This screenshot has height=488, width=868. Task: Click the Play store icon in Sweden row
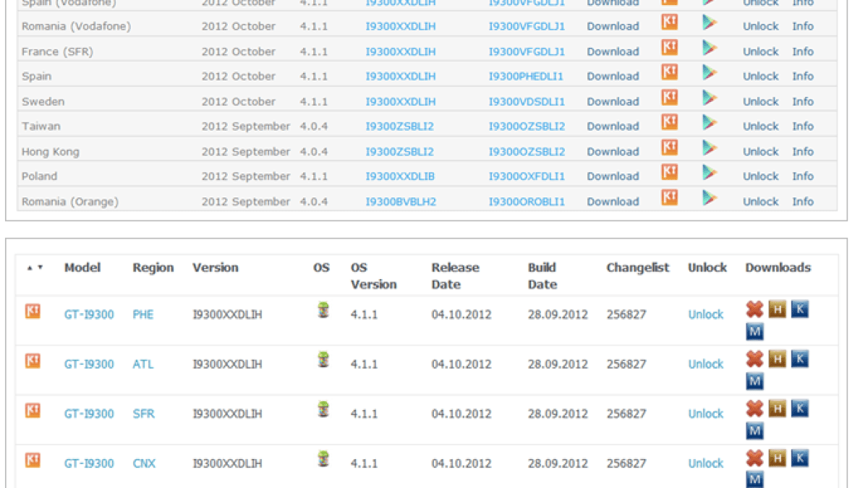click(709, 97)
